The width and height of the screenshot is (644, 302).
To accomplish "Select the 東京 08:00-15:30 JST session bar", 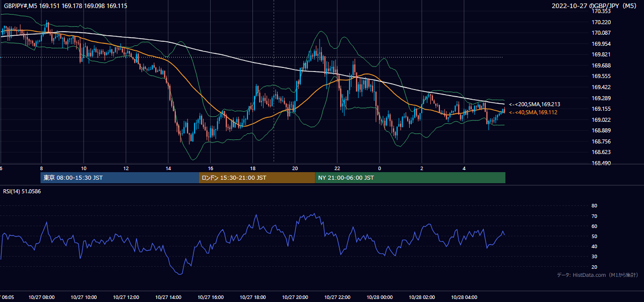I will (x=120, y=178).
